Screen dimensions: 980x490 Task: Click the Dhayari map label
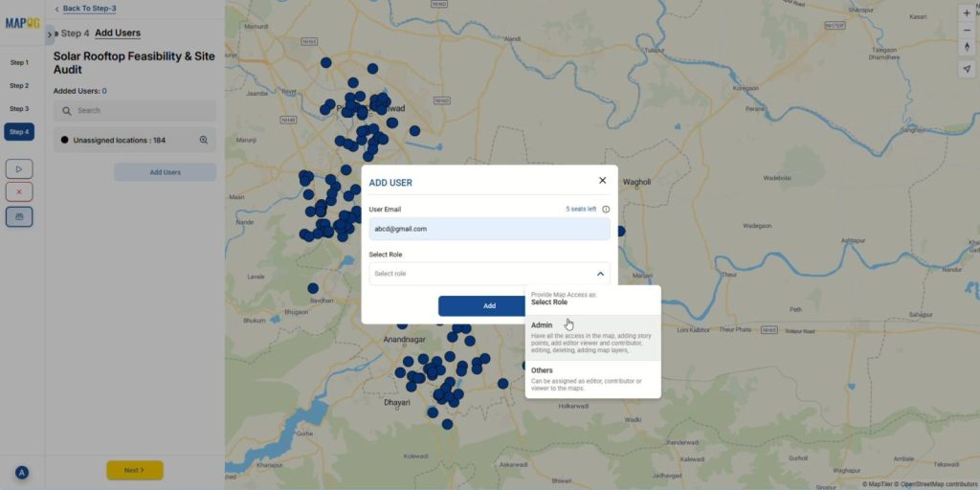tap(397, 403)
